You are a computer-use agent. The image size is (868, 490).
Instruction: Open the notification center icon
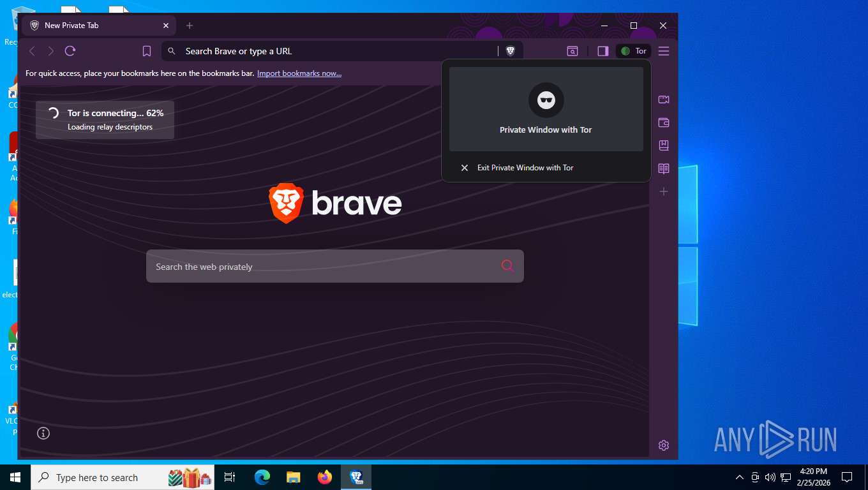pos(847,477)
